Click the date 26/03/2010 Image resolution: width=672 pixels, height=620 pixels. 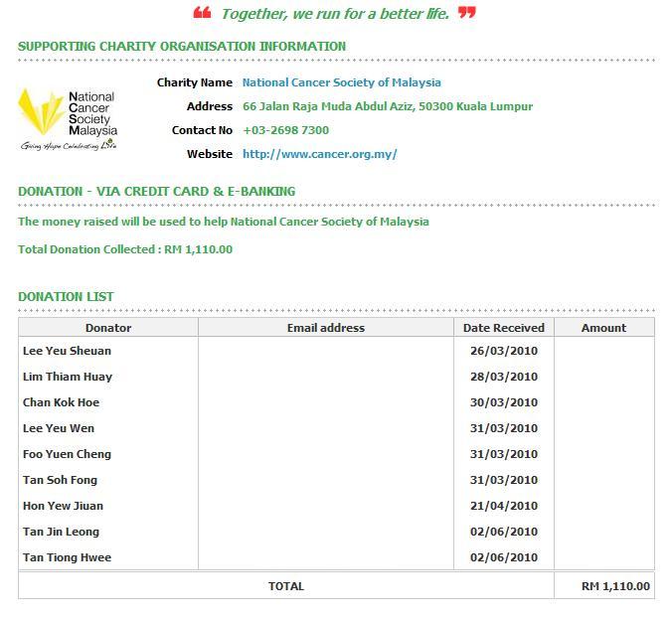click(x=504, y=351)
